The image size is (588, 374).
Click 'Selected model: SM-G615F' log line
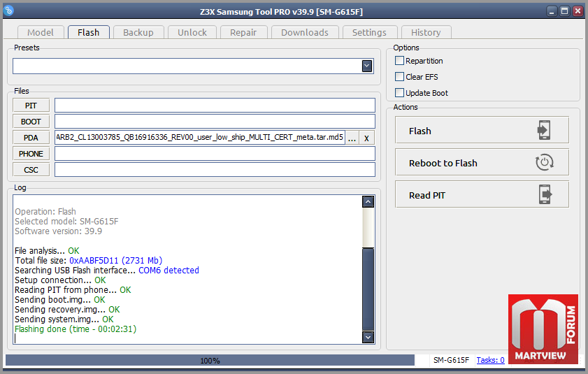(66, 222)
